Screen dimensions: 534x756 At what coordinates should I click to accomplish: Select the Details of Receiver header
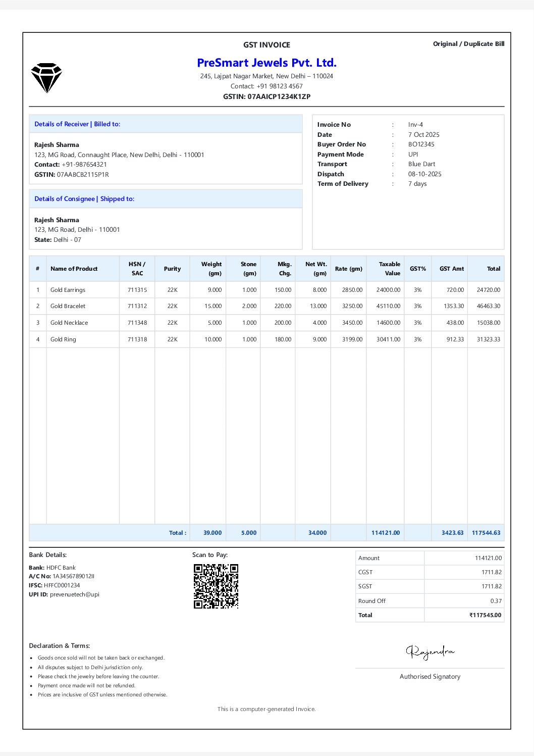[x=78, y=124]
